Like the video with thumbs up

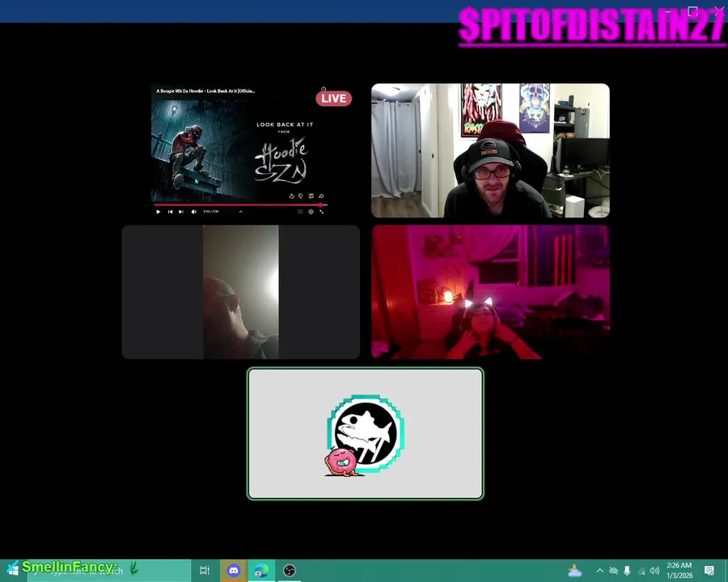[x=291, y=196]
